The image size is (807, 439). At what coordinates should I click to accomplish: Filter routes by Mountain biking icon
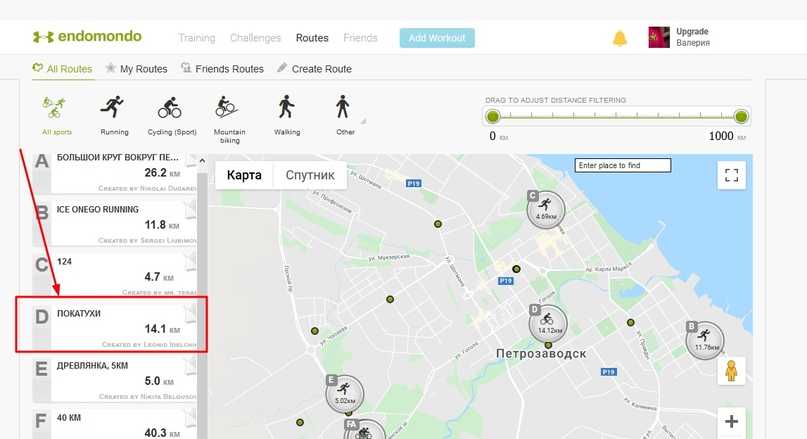[x=226, y=107]
